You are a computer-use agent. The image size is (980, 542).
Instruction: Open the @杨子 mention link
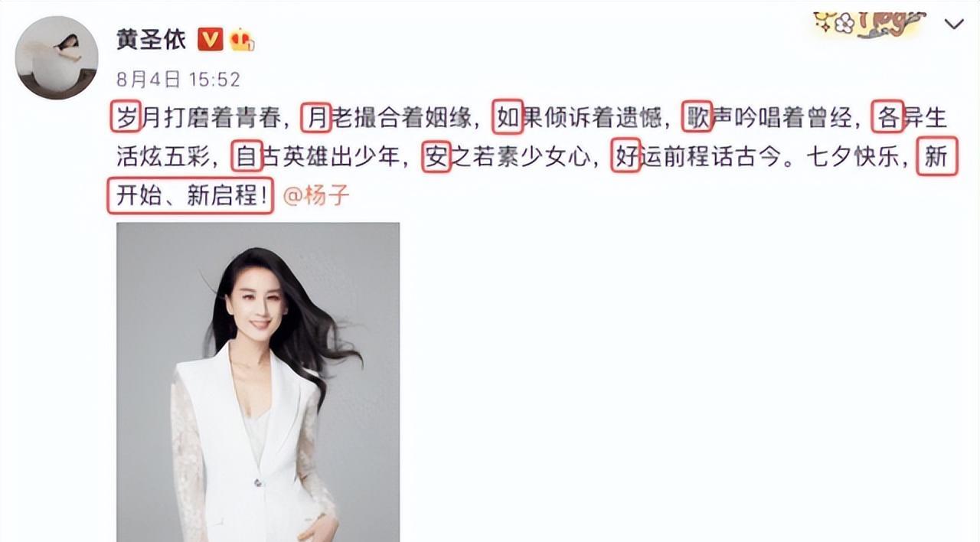[x=316, y=196]
